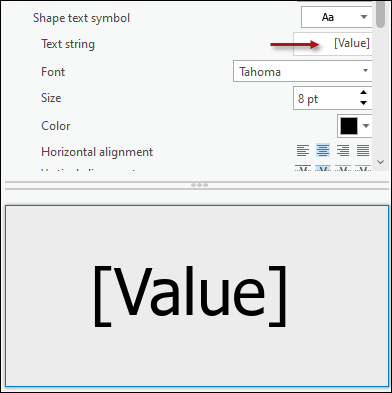Click the black Color swatch
Screen dimensions: 392x393
click(x=349, y=126)
